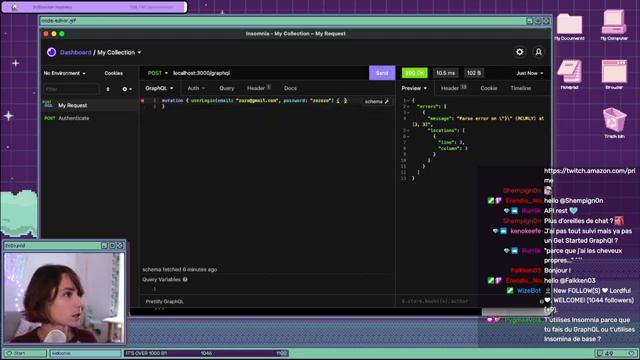Open the create request gear dropdown

point(127,89)
